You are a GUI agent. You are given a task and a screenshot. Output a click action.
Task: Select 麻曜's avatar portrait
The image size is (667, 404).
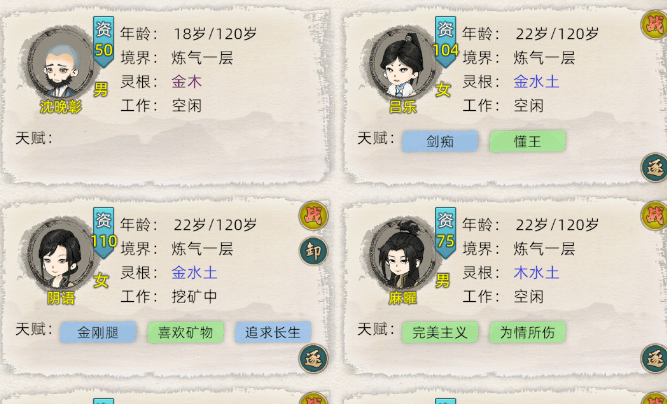coord(402,253)
